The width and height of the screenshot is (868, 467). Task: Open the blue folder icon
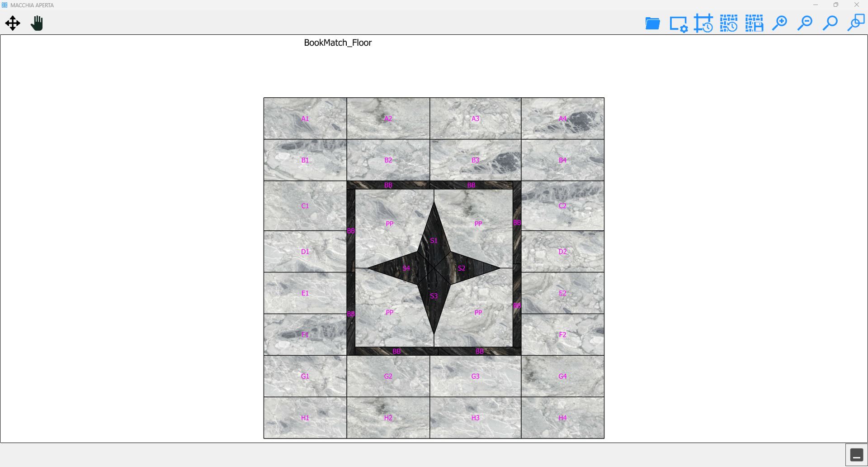coord(652,23)
